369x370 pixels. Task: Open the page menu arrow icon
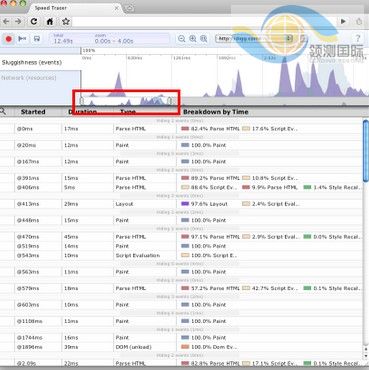pyautogui.click(x=343, y=22)
